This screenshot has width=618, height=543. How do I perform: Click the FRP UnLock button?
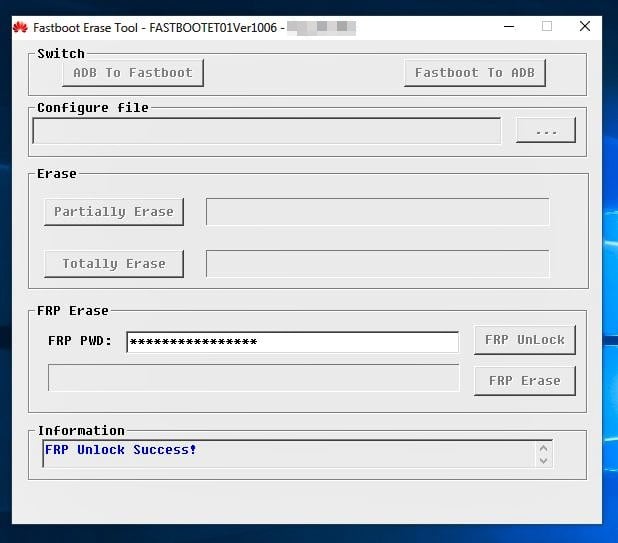(525, 340)
